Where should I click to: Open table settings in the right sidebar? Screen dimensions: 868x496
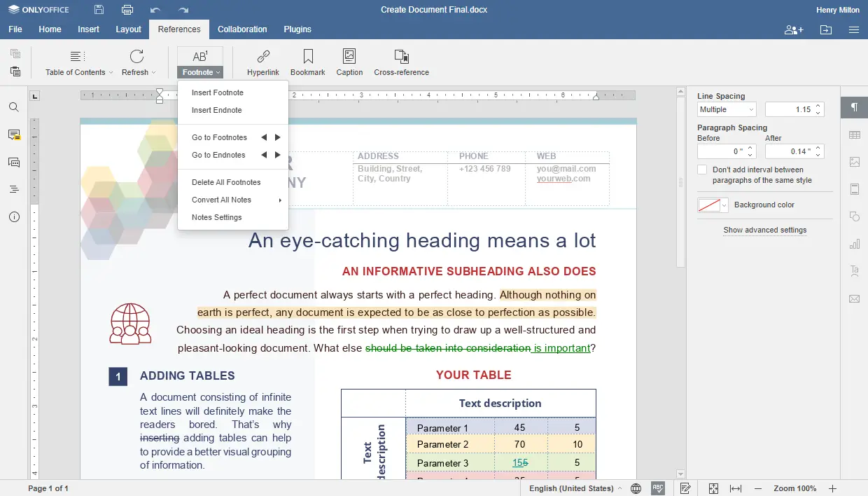pyautogui.click(x=854, y=135)
